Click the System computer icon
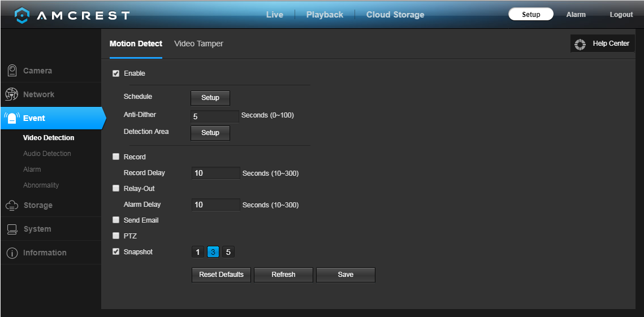 pos(12,229)
